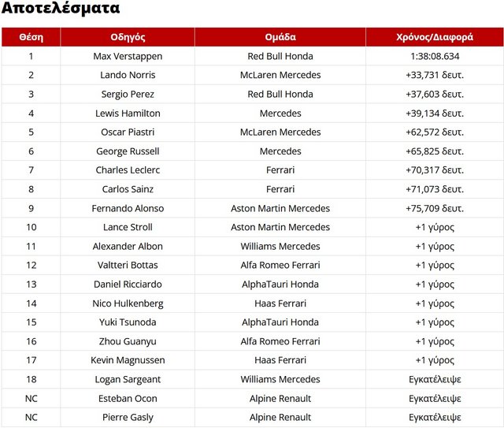The width and height of the screenshot is (504, 428).
Task: Click Pierre Gasly's Alpine Renault team cell
Action: click(x=280, y=418)
